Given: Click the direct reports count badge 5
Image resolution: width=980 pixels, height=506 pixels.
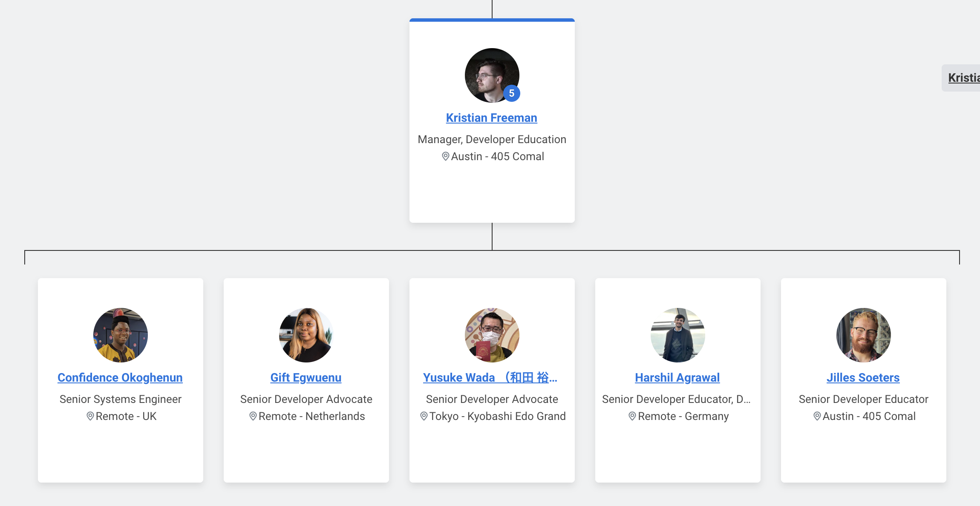Looking at the screenshot, I should click(511, 93).
